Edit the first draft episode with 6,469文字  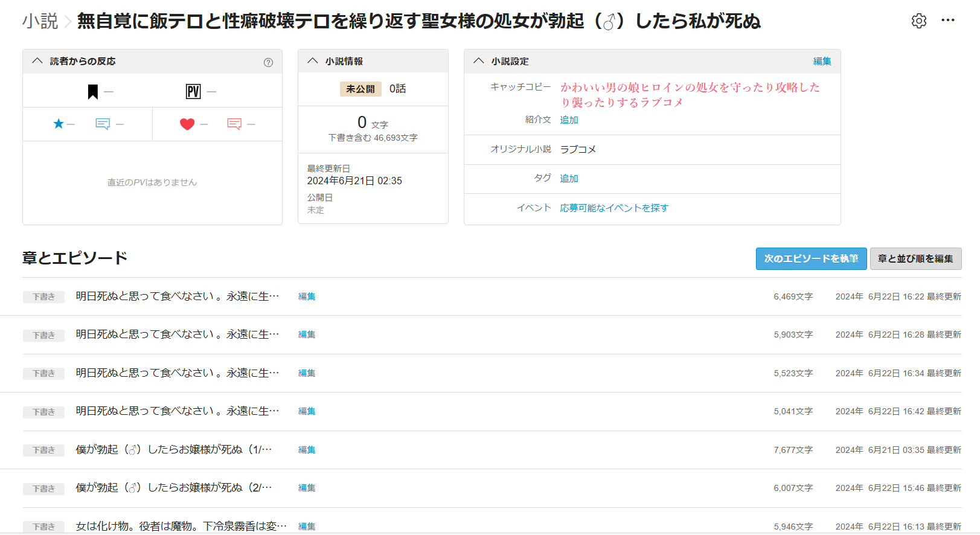click(x=307, y=296)
